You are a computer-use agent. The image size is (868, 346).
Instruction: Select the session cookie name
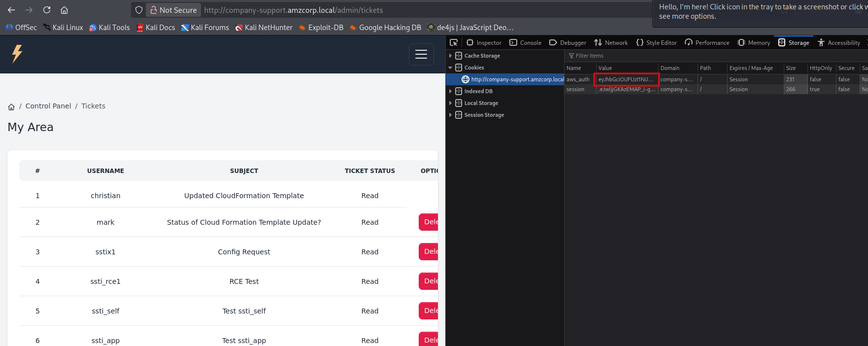pyautogui.click(x=575, y=89)
